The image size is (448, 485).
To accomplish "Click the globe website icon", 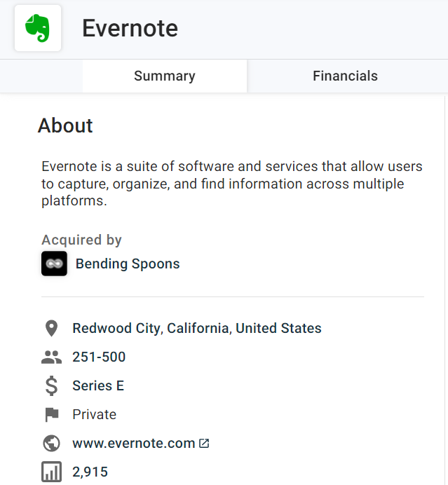I will (51, 443).
